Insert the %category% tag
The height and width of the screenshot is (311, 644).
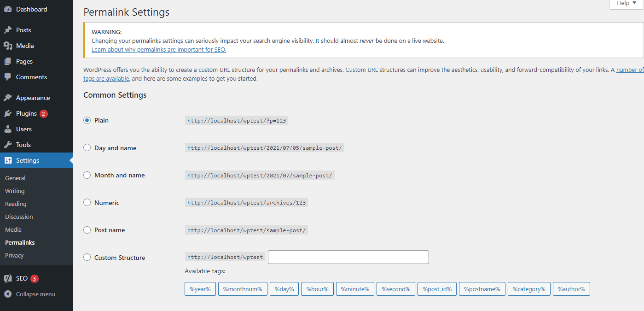pyautogui.click(x=529, y=289)
